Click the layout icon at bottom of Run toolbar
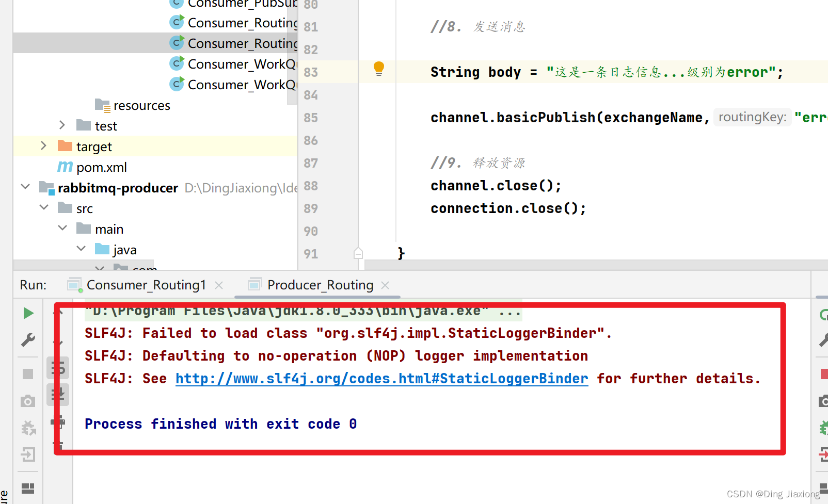The image size is (828, 504). 28,488
